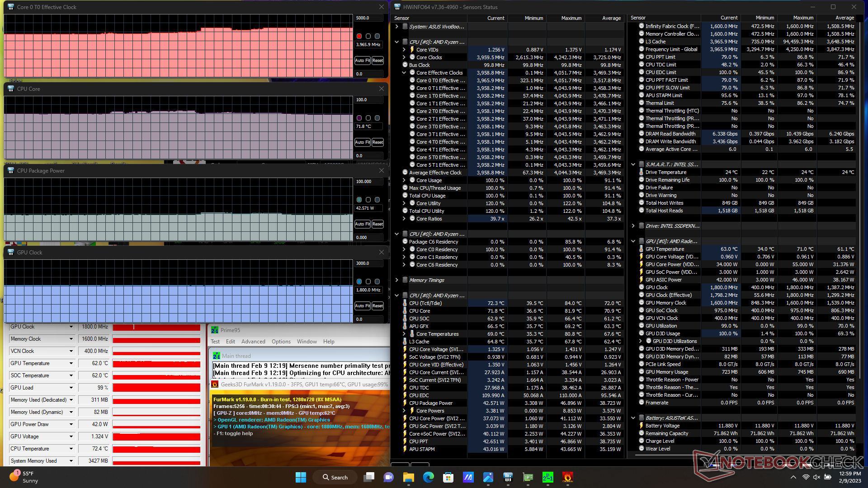Open the GPU-Z taskbar icon
Image resolution: width=868 pixels, height=488 pixels.
click(x=528, y=477)
